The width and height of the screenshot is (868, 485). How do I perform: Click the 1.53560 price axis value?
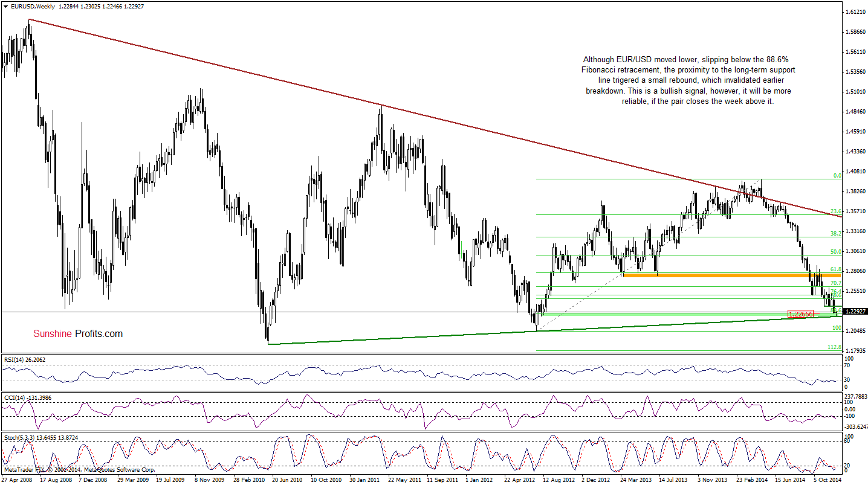pyautogui.click(x=855, y=72)
